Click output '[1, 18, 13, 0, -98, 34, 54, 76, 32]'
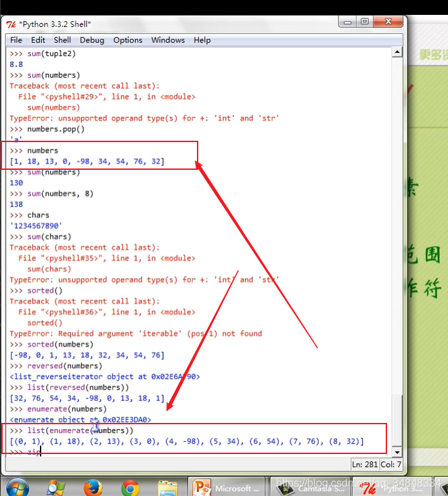448x496 pixels. [87, 161]
